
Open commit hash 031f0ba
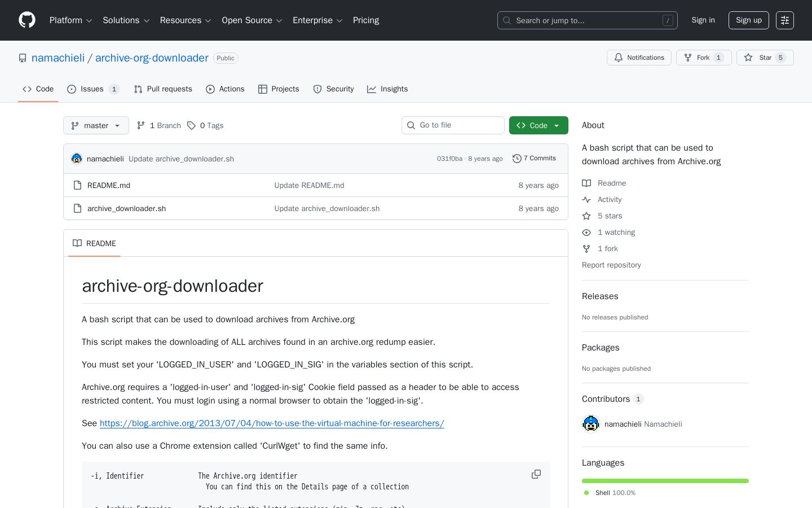pyautogui.click(x=449, y=159)
